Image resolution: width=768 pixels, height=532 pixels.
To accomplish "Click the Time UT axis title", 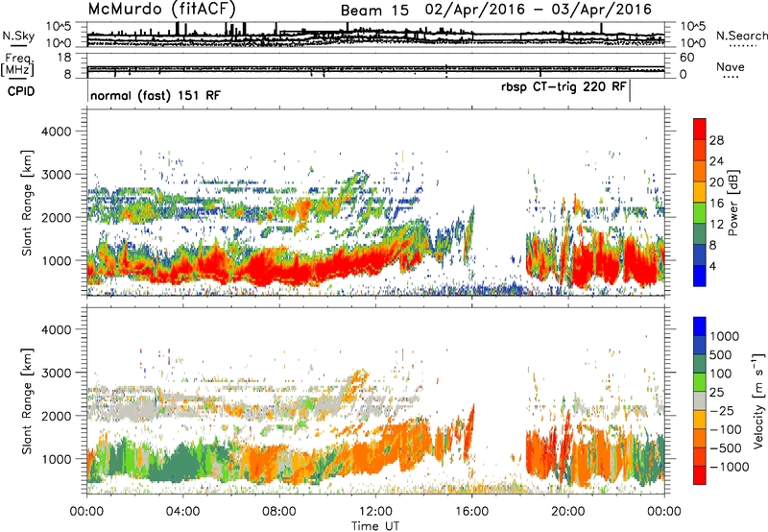I will 375,526.
